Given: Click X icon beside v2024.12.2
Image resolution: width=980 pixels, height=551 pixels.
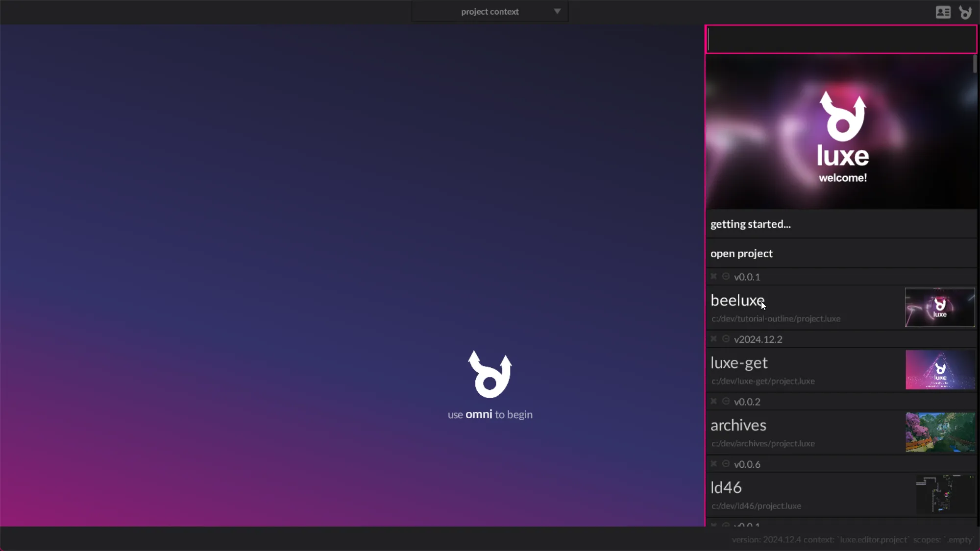Looking at the screenshot, I should click(713, 339).
